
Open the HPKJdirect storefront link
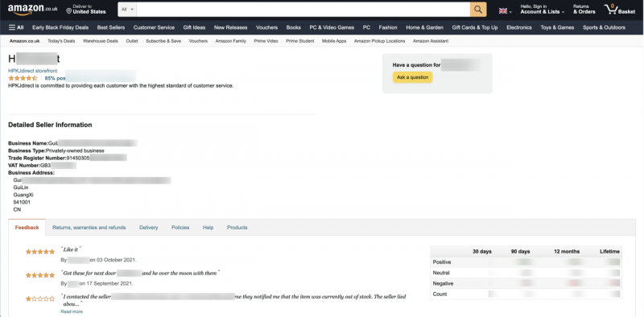(x=33, y=71)
